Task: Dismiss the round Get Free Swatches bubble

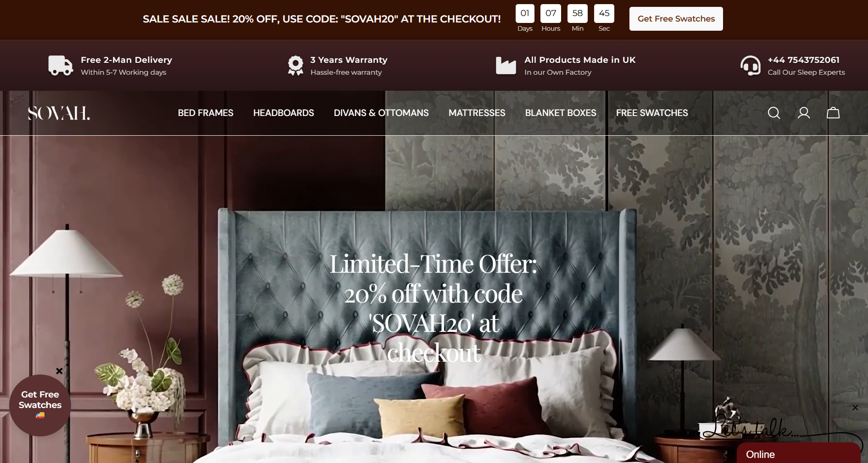Action: (59, 371)
